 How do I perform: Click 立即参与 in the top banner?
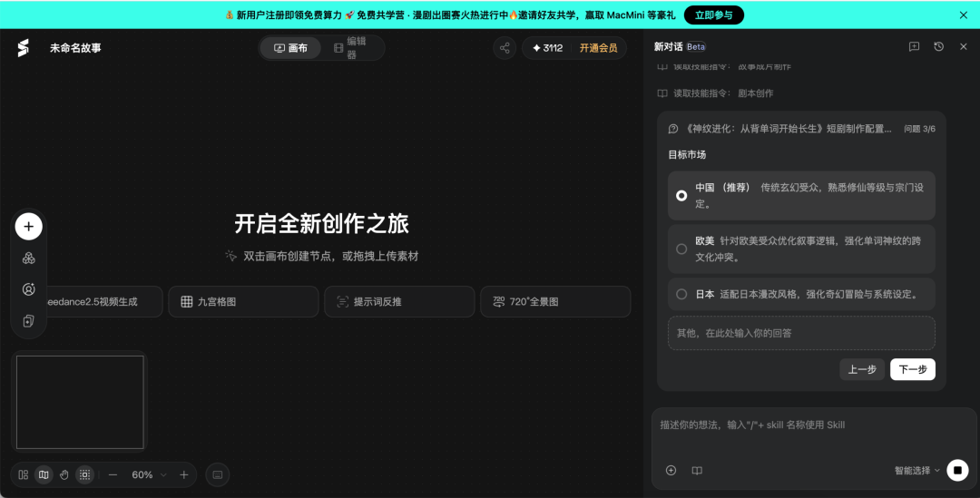714,15
